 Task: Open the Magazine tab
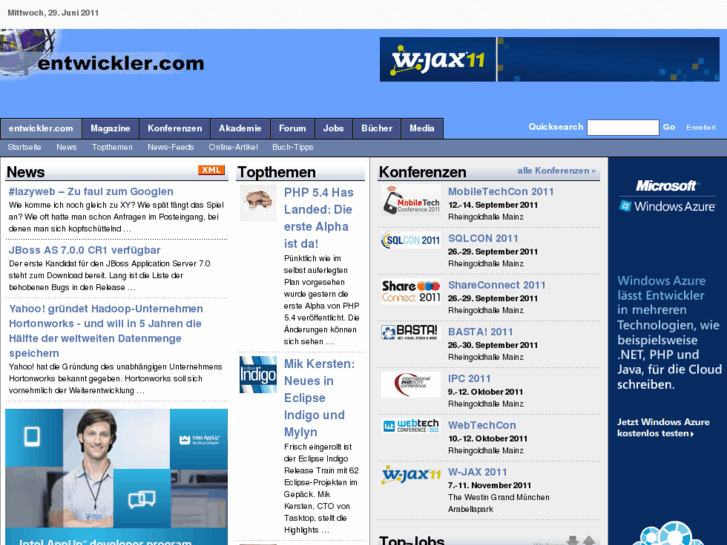pyautogui.click(x=110, y=128)
